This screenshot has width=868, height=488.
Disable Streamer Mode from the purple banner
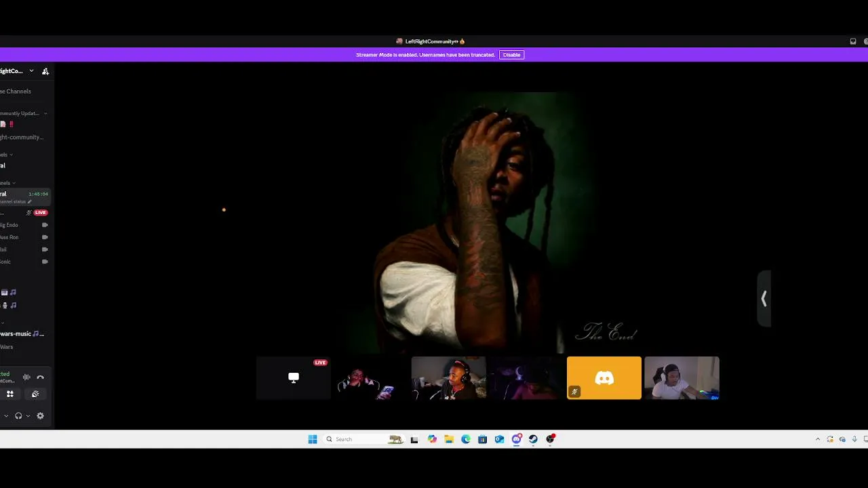tap(511, 55)
